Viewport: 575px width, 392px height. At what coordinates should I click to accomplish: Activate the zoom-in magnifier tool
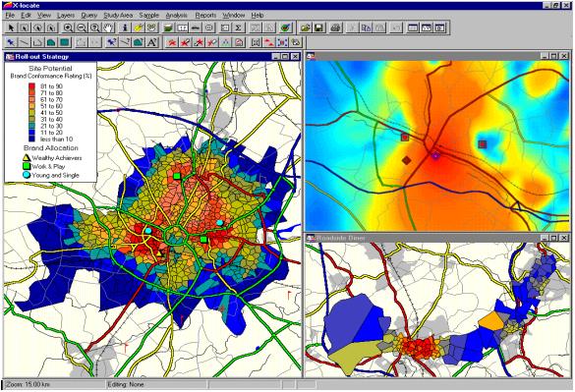tap(68, 28)
